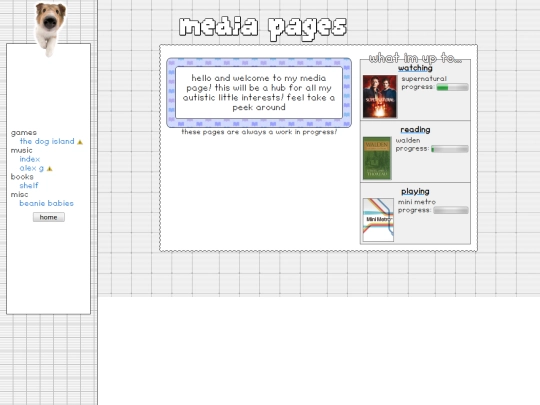Click the 'walden' book title text

pos(408,140)
